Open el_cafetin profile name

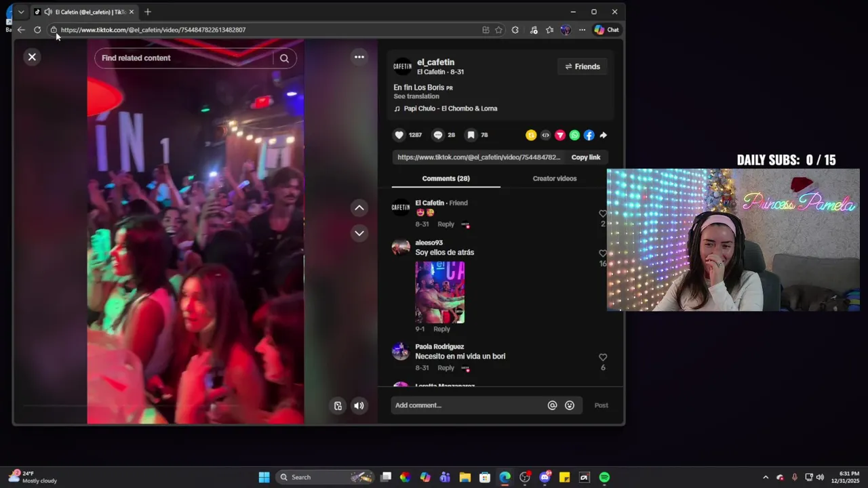click(435, 62)
